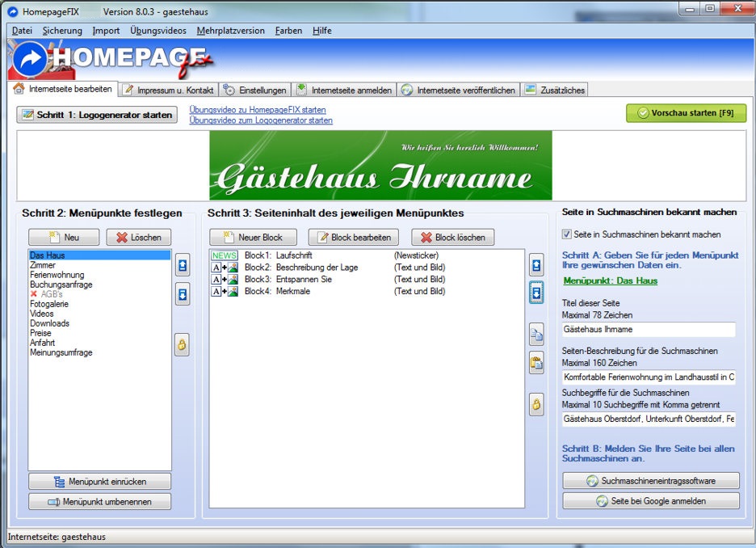Open the "Farben" menu
Screen dimensions: 756x548
289,30
